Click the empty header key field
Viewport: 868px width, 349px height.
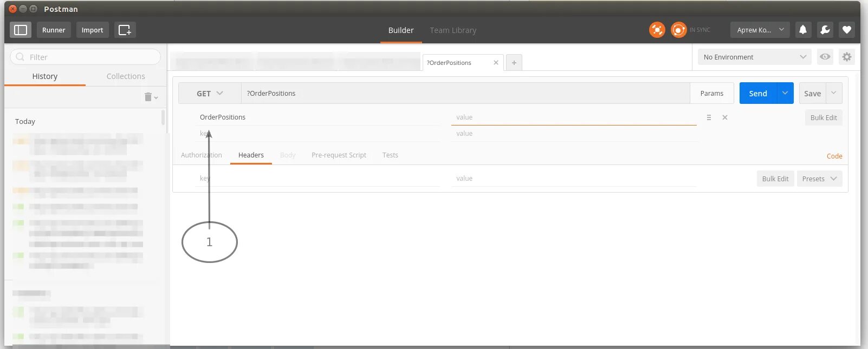(x=318, y=179)
